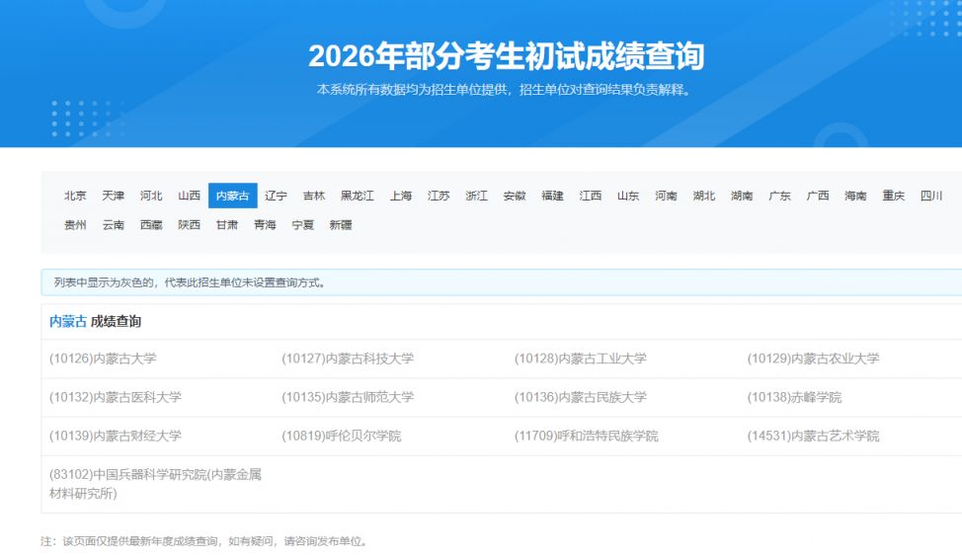
Task: Open the 河南 tab
Action: pyautogui.click(x=667, y=196)
